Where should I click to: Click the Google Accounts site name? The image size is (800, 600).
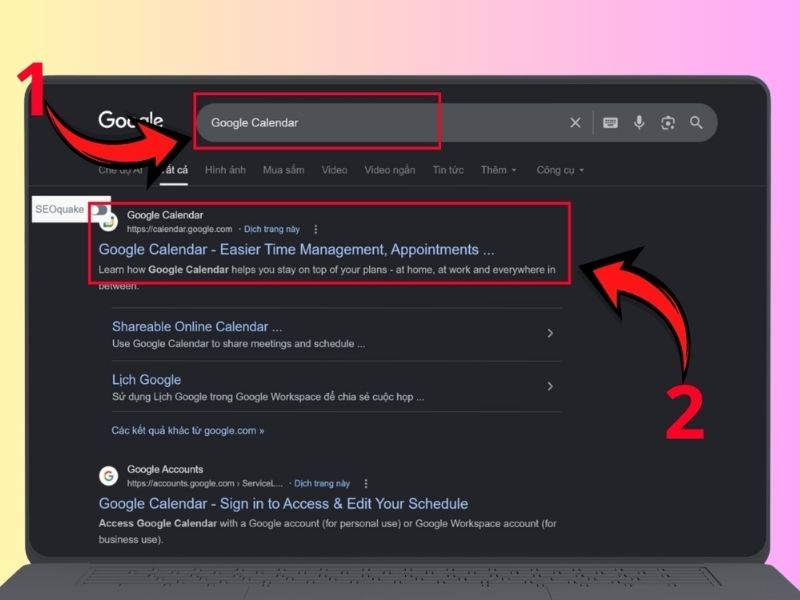click(x=165, y=469)
